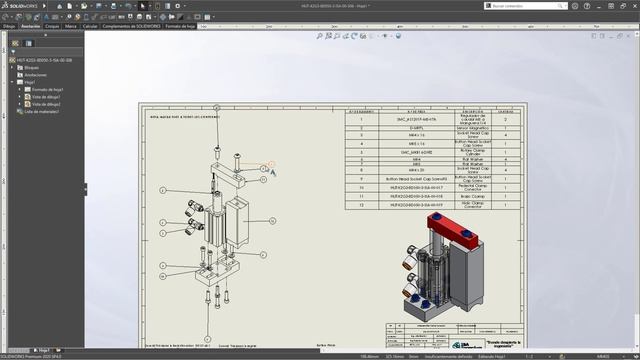Open the Options gear icon
640x360 pixels.
click(x=178, y=6)
